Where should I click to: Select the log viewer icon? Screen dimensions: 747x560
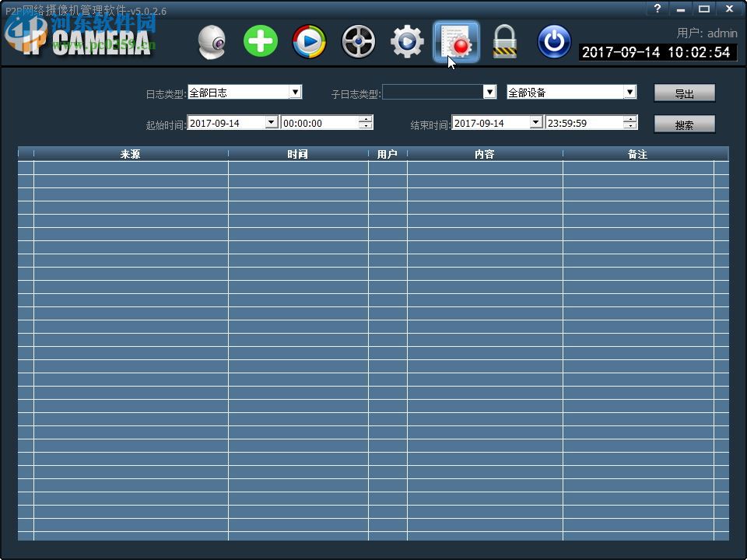(x=456, y=42)
